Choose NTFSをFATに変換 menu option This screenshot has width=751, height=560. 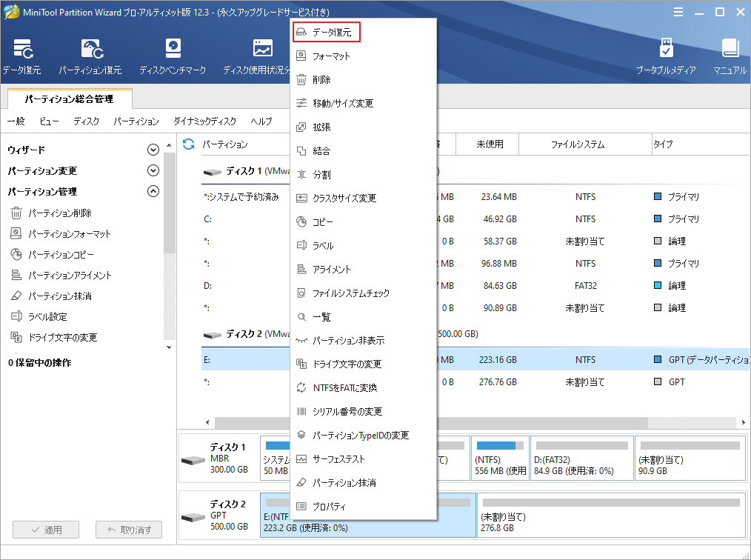point(364,388)
